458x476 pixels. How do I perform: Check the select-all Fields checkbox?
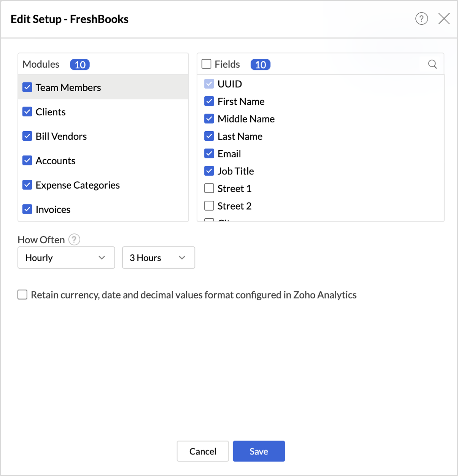tap(207, 64)
